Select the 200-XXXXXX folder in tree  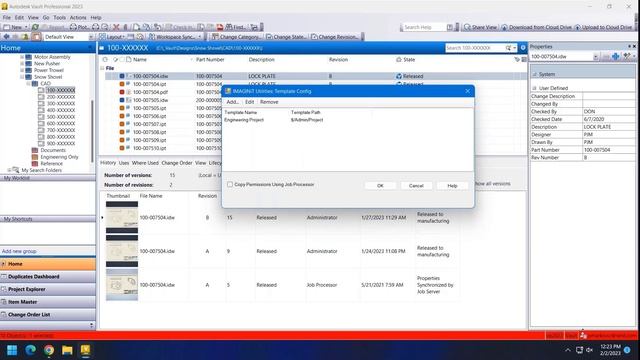point(60,97)
